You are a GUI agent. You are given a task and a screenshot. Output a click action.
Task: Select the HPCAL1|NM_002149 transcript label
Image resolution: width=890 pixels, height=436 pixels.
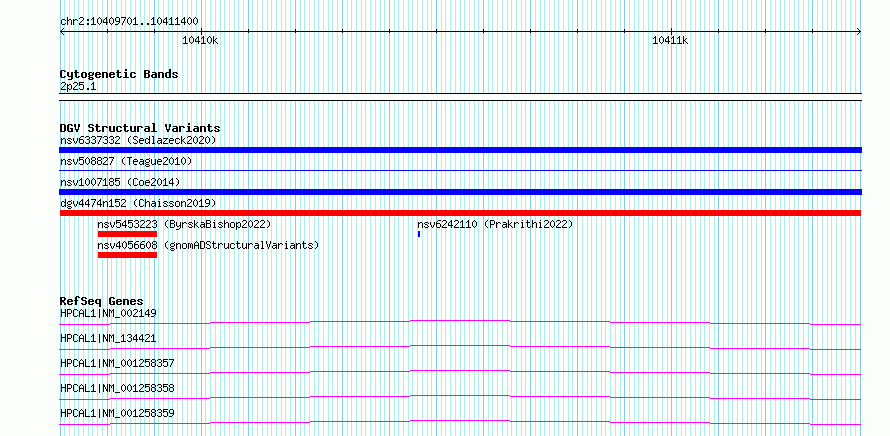point(108,313)
